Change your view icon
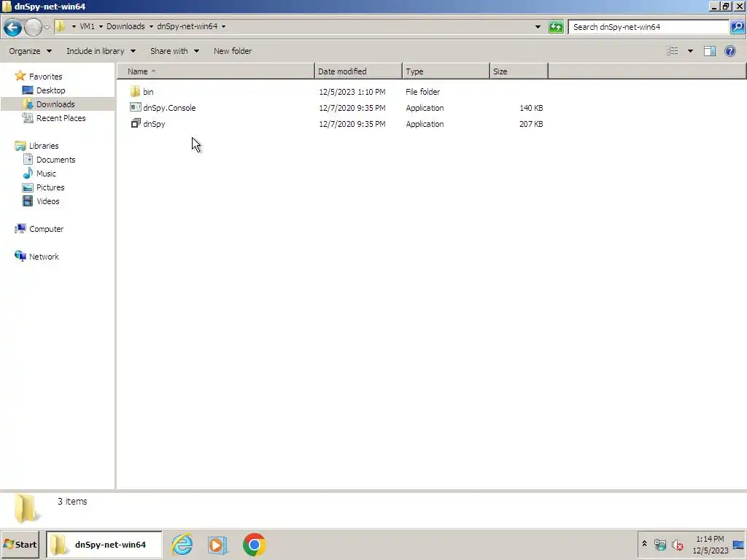Image resolution: width=747 pixels, height=560 pixels. [672, 51]
